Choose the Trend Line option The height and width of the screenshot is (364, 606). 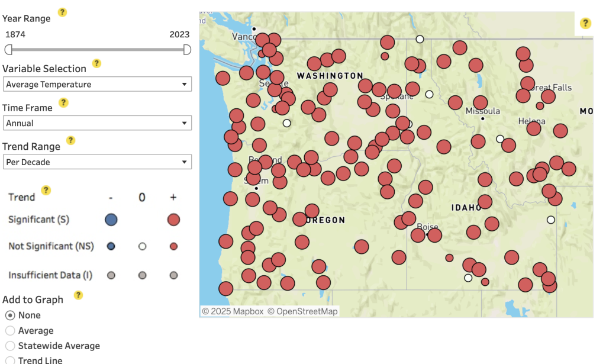tap(9, 360)
